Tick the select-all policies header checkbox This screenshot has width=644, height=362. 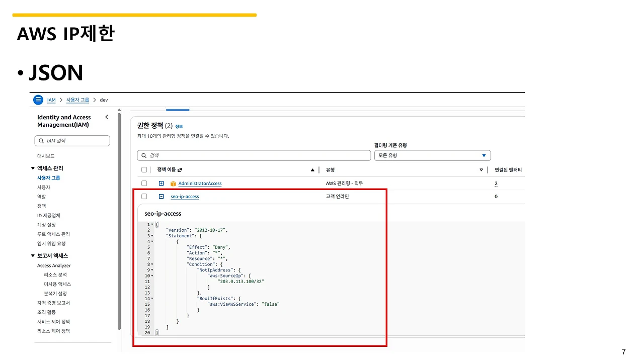[144, 170]
